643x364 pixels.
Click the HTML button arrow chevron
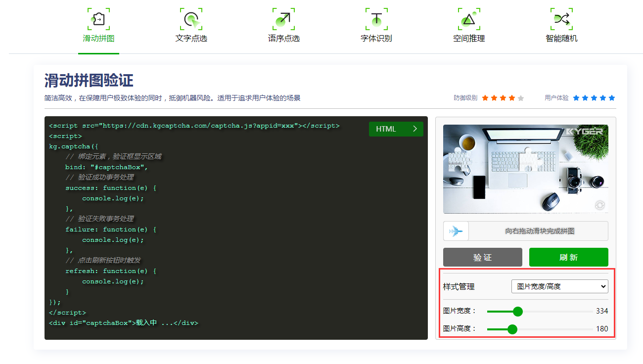(x=414, y=129)
